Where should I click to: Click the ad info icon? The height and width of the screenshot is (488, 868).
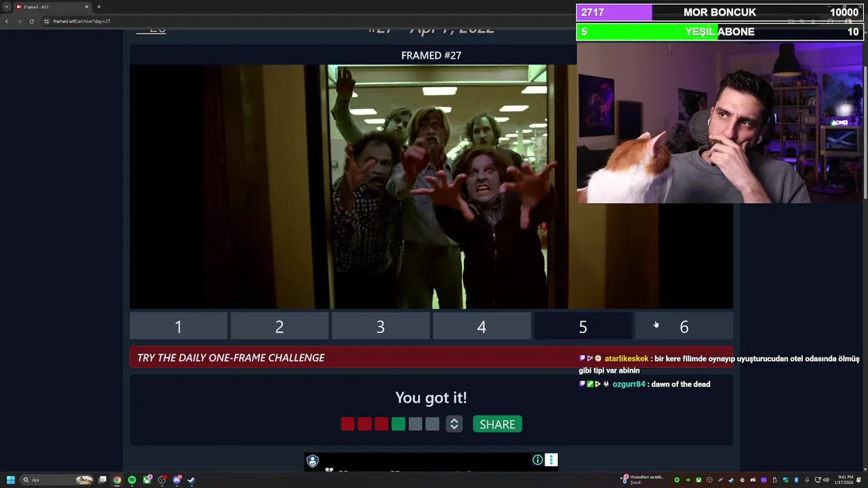click(x=538, y=460)
